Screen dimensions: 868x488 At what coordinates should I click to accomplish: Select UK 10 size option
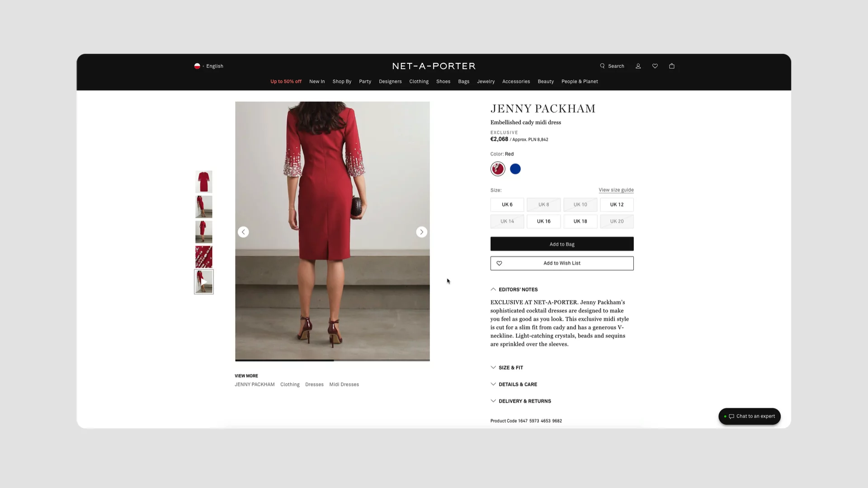pos(580,204)
